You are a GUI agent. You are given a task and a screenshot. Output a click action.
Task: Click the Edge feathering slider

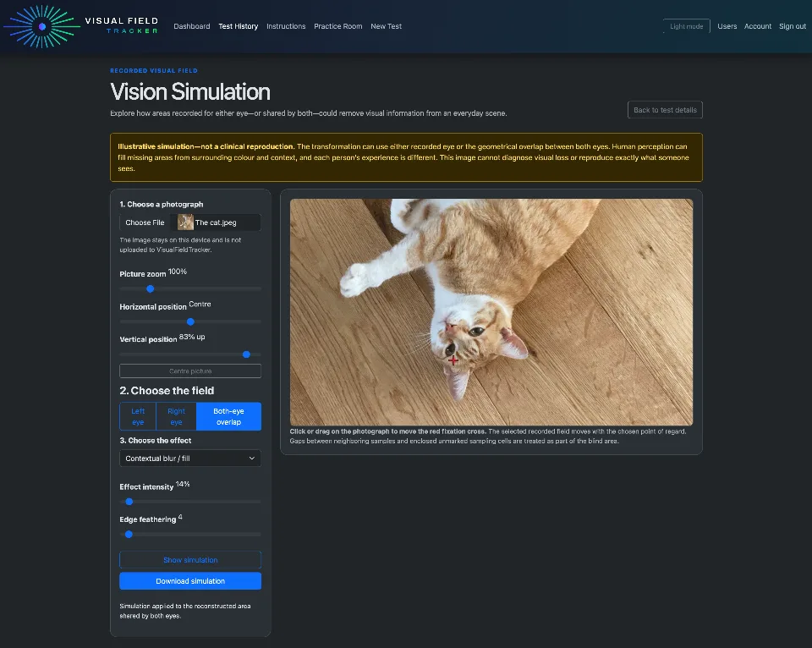[190, 534]
